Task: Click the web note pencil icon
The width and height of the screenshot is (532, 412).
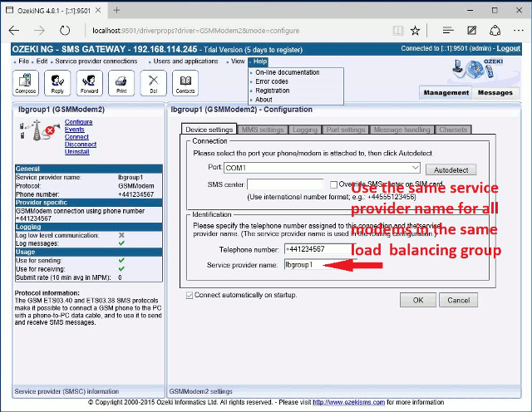Action: coord(471,31)
